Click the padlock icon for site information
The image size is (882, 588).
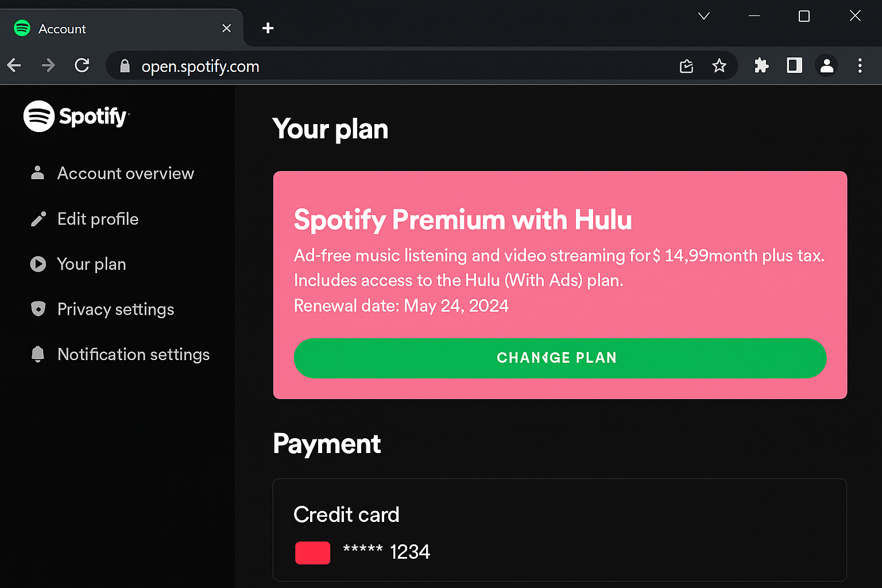coord(124,66)
